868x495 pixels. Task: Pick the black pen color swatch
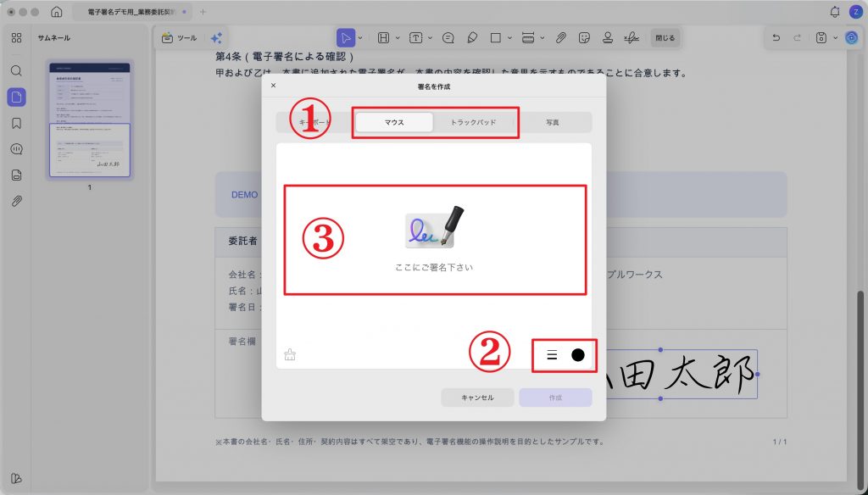click(578, 355)
